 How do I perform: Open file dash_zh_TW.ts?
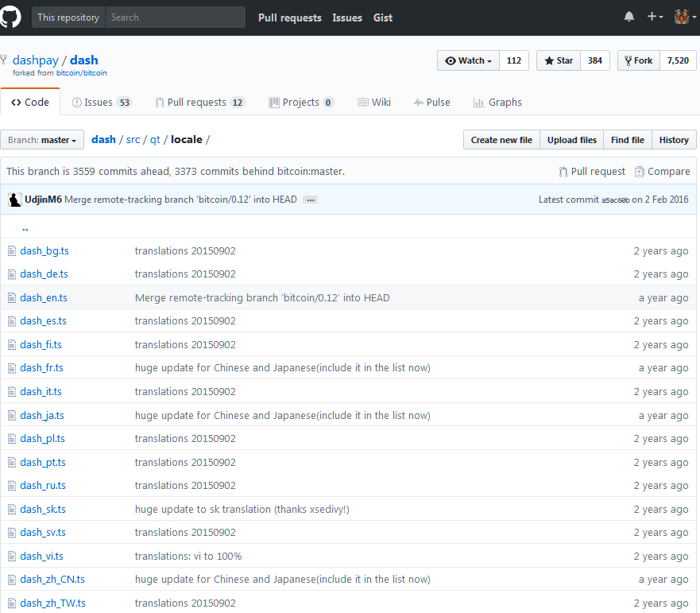pyautogui.click(x=52, y=603)
